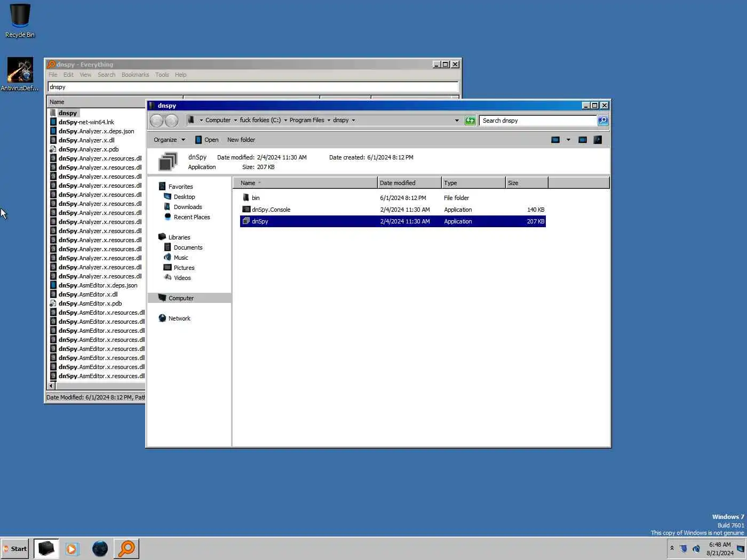This screenshot has height=560, width=747.
Task: Click the large dnSpy icon in details pane
Action: (x=168, y=162)
